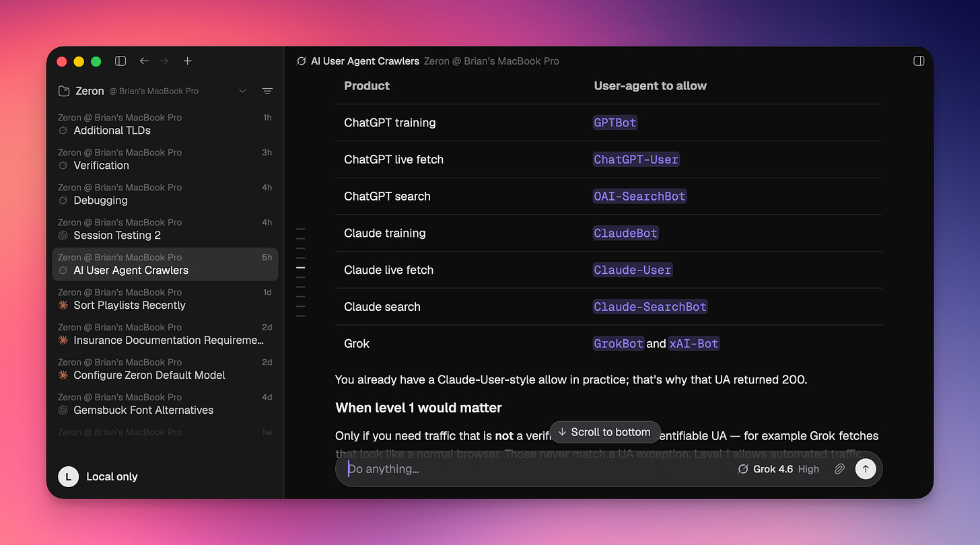This screenshot has width=980, height=545.
Task: Expand the Zeron workspace chevron dropdown
Action: tap(243, 91)
